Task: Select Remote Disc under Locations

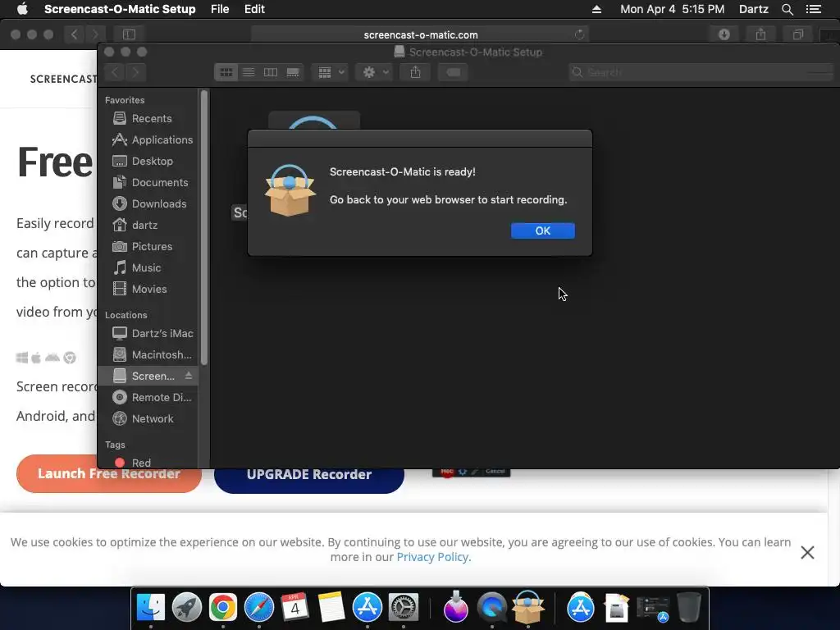Action: (148, 398)
